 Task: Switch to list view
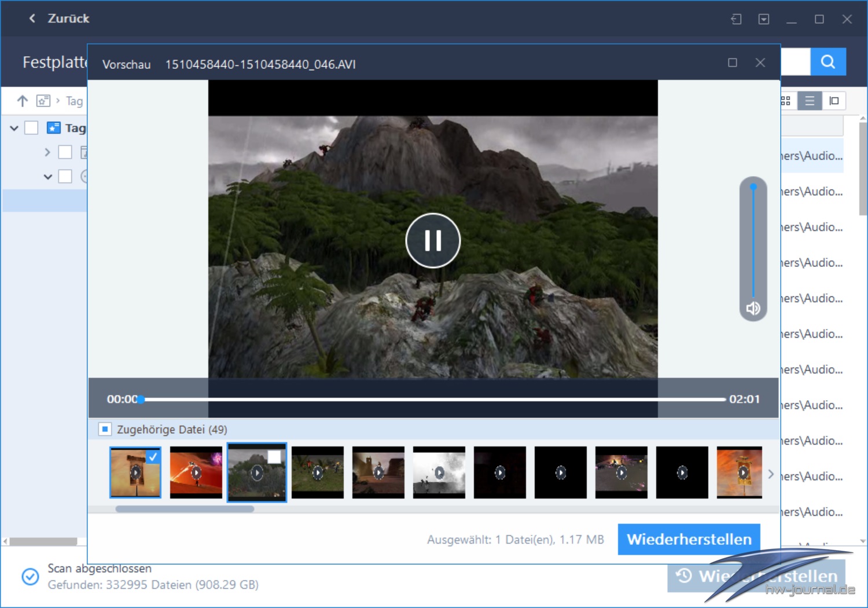(810, 101)
